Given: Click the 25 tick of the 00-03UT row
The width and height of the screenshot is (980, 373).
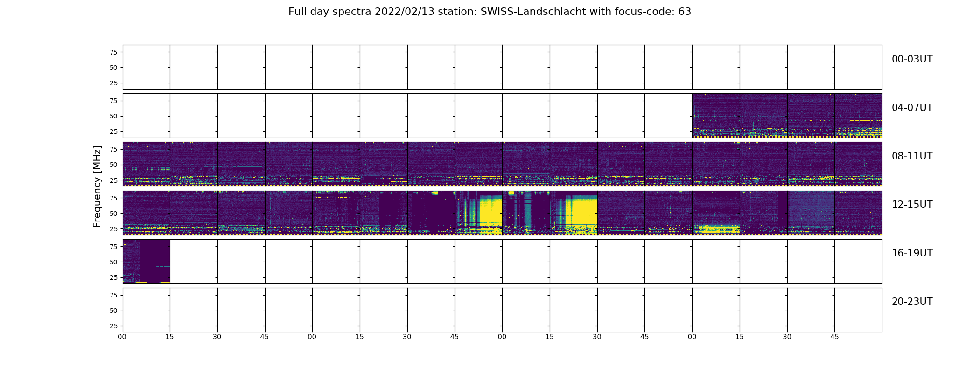Looking at the screenshot, I should pyautogui.click(x=113, y=83).
